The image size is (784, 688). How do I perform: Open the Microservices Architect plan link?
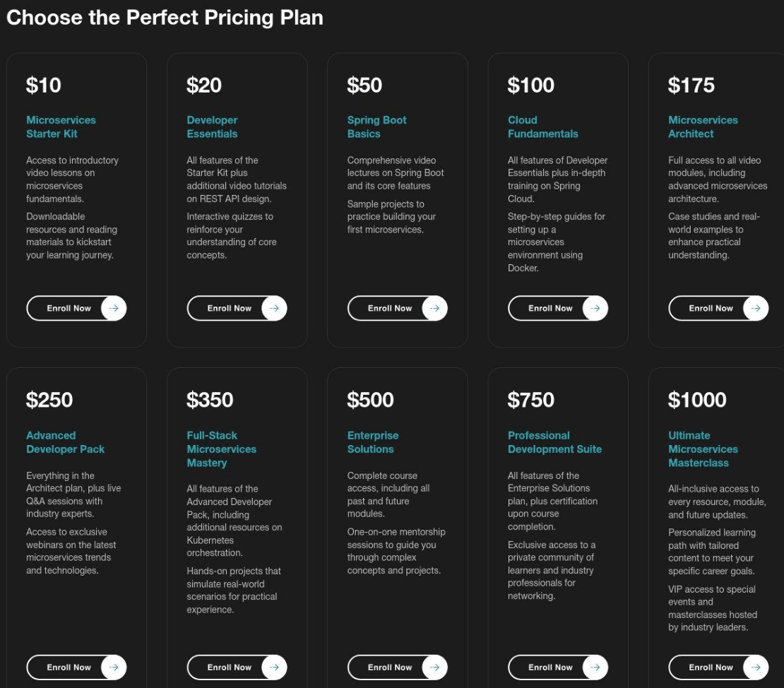[702, 127]
